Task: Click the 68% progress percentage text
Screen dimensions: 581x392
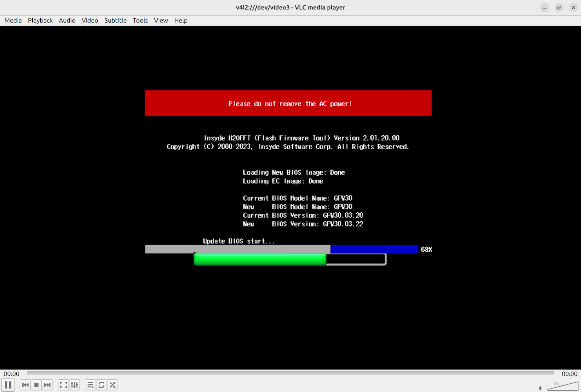Action: tap(426, 249)
